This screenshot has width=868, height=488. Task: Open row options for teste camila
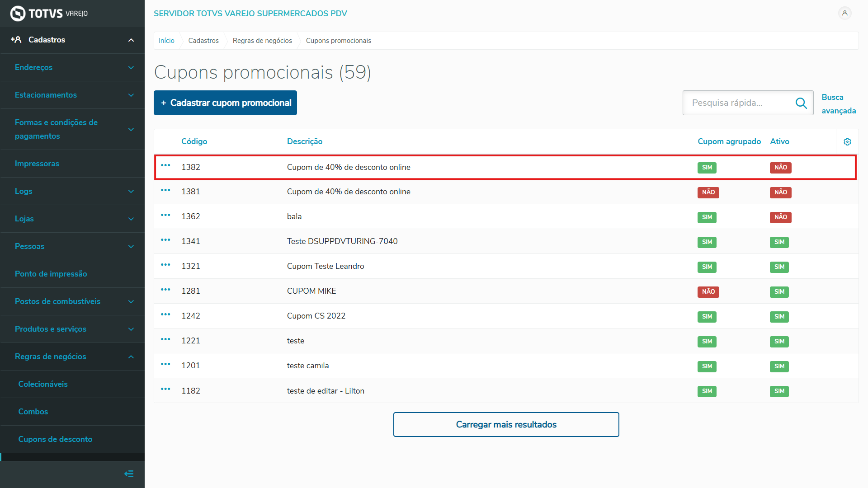tap(165, 364)
